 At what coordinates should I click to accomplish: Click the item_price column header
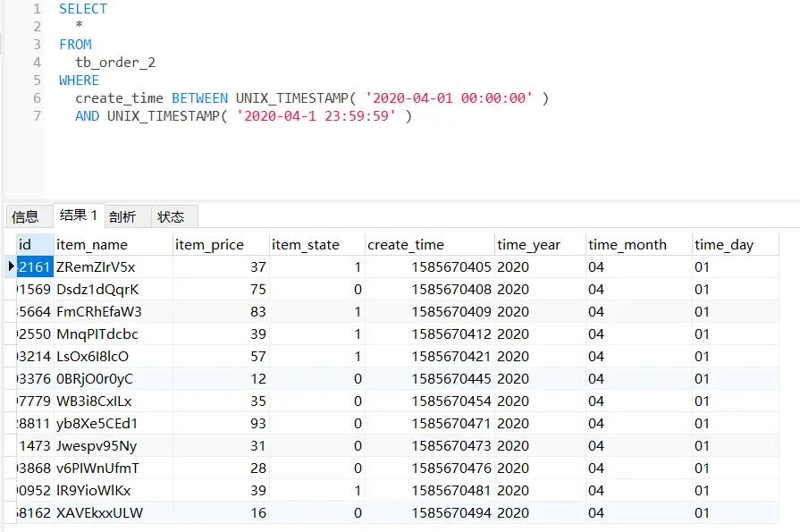coord(221,245)
